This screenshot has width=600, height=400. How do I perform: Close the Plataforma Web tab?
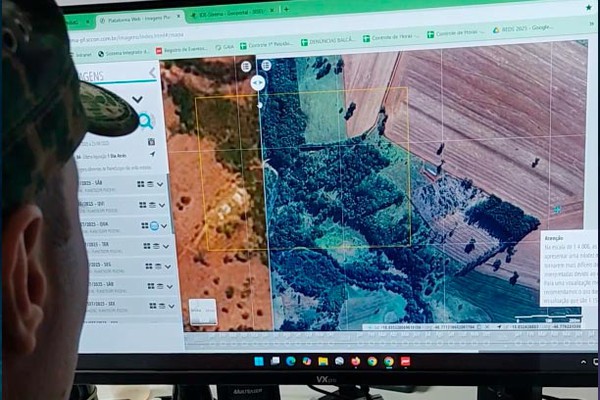(178, 17)
